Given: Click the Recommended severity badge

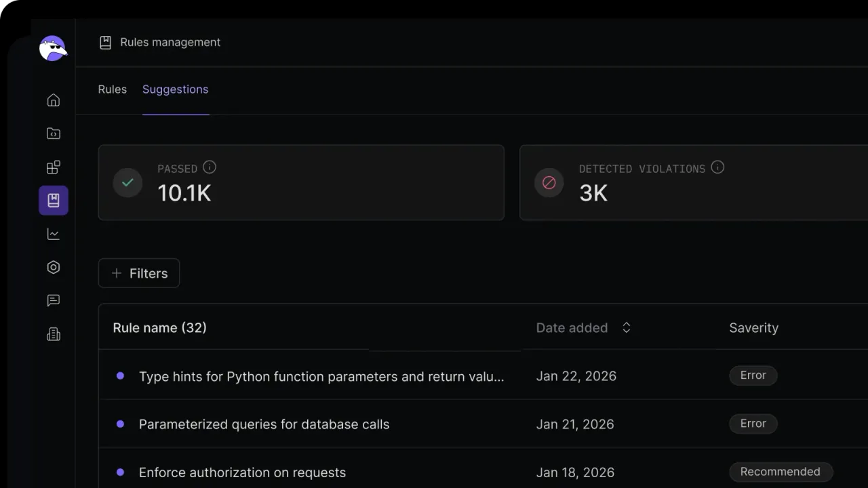Looking at the screenshot, I should point(781,472).
